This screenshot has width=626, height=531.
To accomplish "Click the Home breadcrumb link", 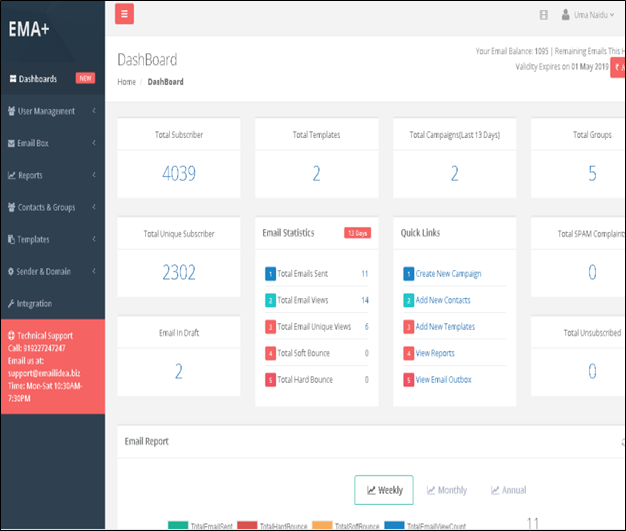I will pyautogui.click(x=126, y=82).
